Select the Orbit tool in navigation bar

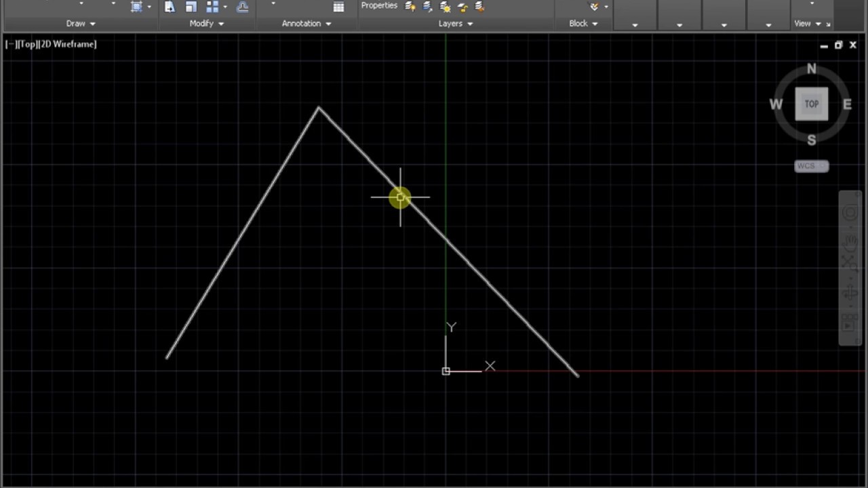pos(850,293)
